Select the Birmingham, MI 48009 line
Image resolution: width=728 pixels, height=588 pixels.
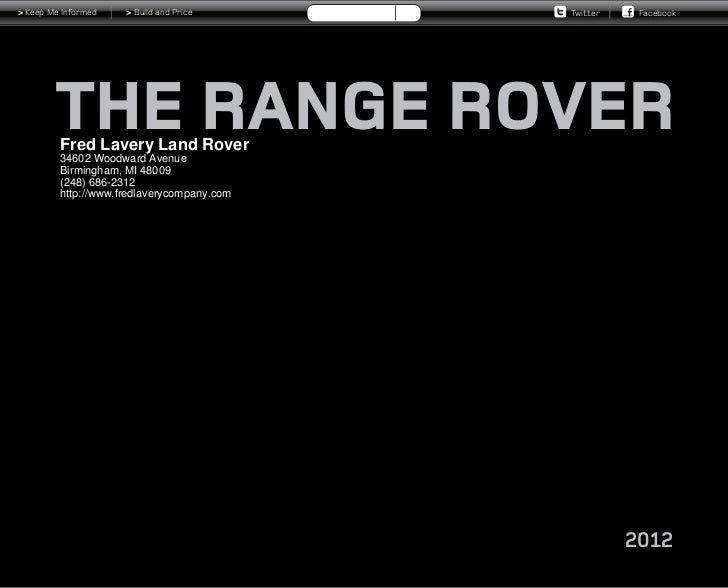[116, 170]
